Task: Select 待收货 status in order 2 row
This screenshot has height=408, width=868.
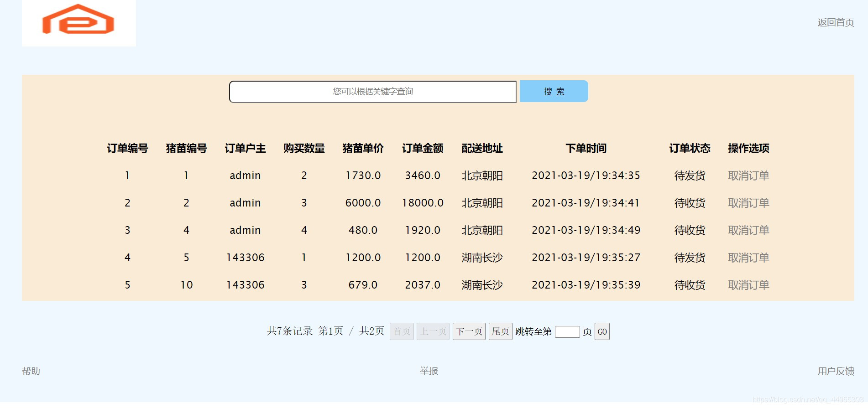Action: click(690, 203)
